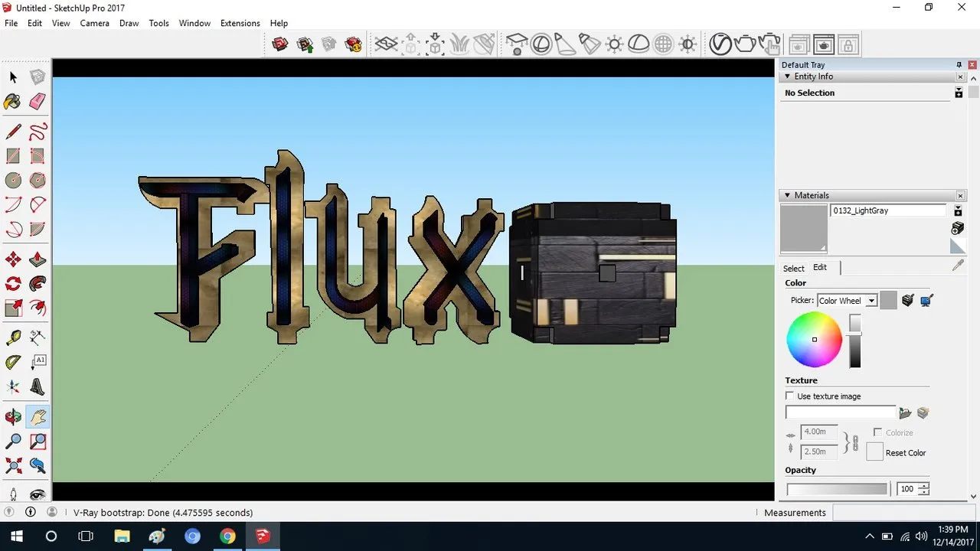Click the material name field 0132_LightGray
This screenshot has height=551, width=980.
point(888,210)
